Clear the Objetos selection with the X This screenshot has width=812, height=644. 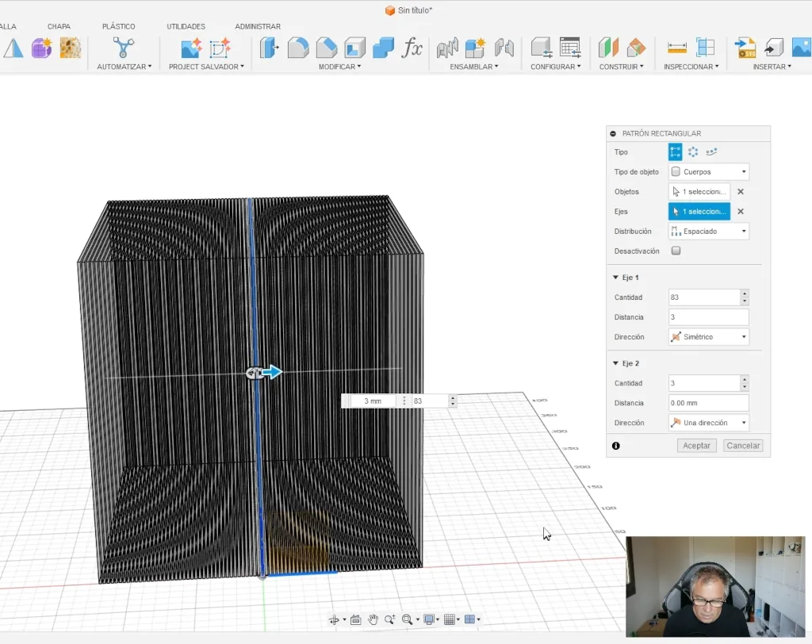coord(741,191)
